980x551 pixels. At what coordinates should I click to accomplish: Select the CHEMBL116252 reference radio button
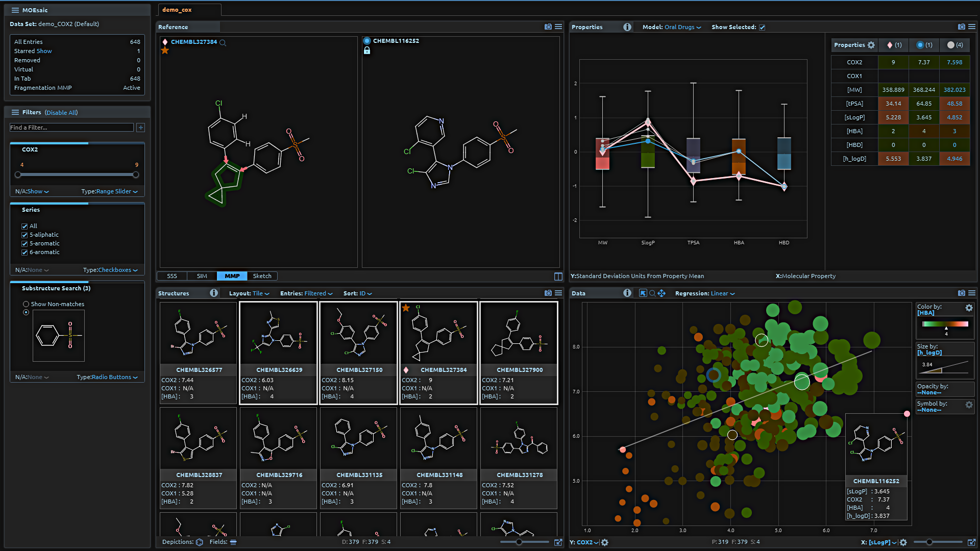coord(367,41)
